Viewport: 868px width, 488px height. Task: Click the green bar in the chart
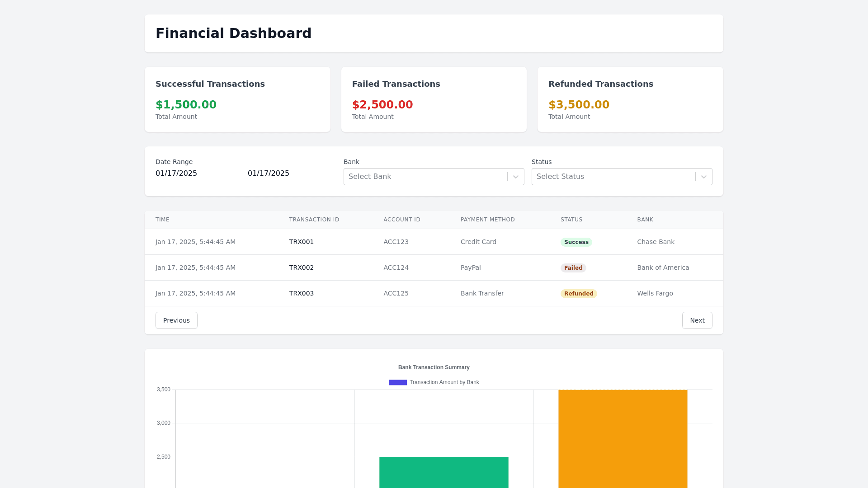[x=443, y=472]
